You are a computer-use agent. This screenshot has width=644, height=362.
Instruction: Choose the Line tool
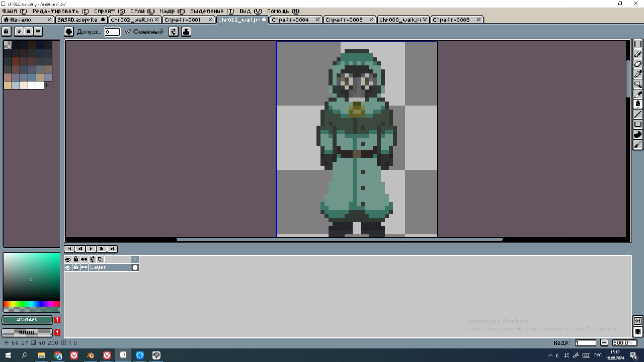coord(638,115)
